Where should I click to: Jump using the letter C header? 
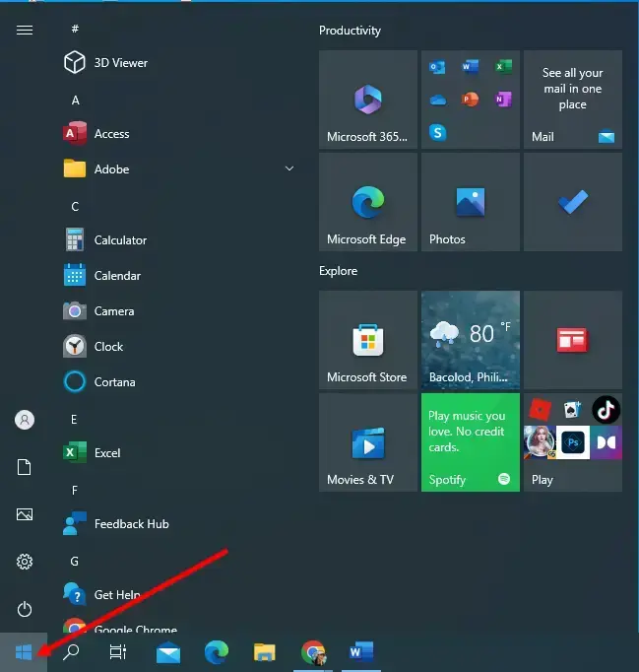[75, 206]
